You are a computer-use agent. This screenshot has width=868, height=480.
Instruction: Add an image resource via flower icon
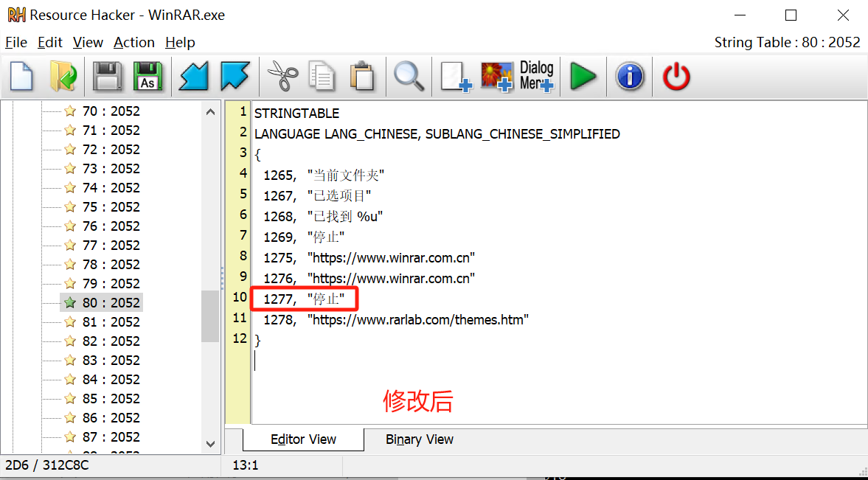click(497, 77)
